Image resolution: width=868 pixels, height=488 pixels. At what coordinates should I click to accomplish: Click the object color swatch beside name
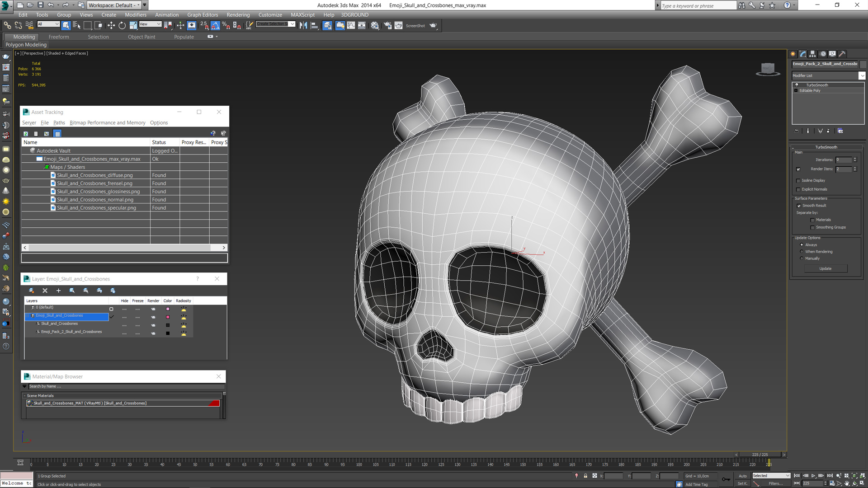(863, 64)
